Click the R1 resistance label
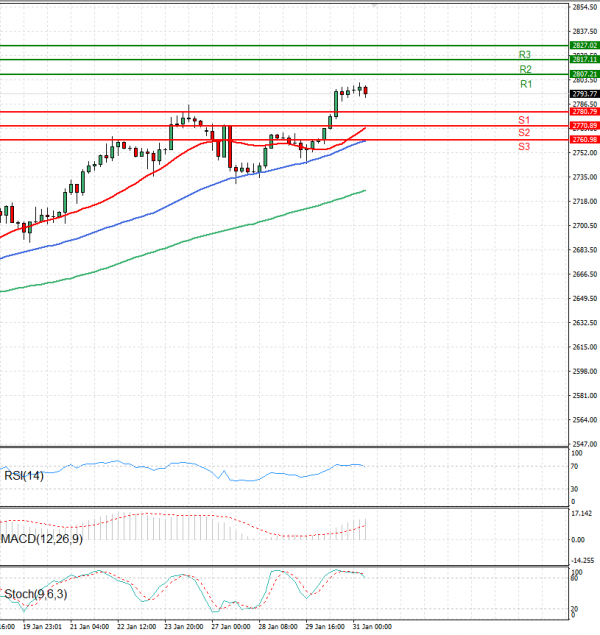600x635 pixels. tap(526, 84)
